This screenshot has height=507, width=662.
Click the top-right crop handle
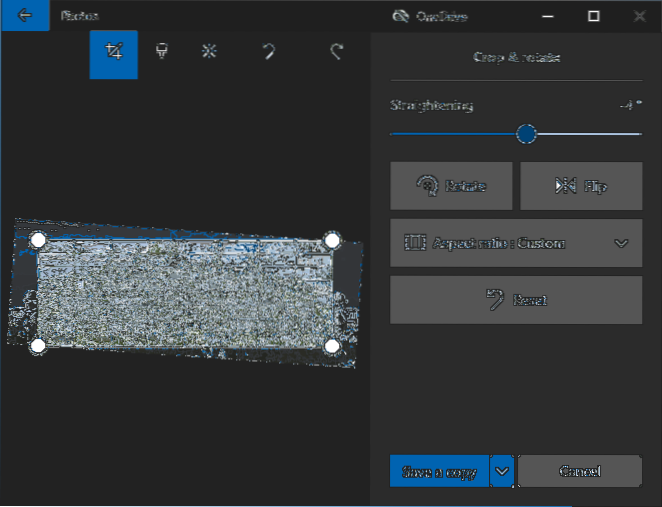tap(332, 240)
